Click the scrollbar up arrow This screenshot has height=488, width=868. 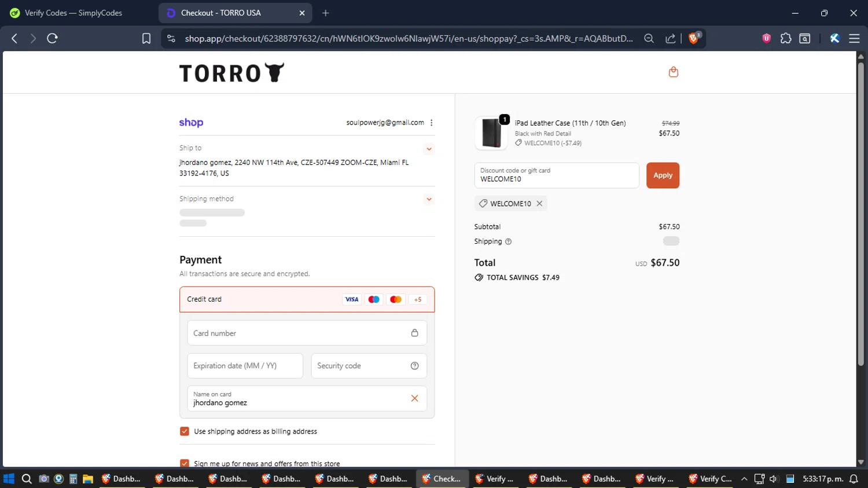click(861, 56)
